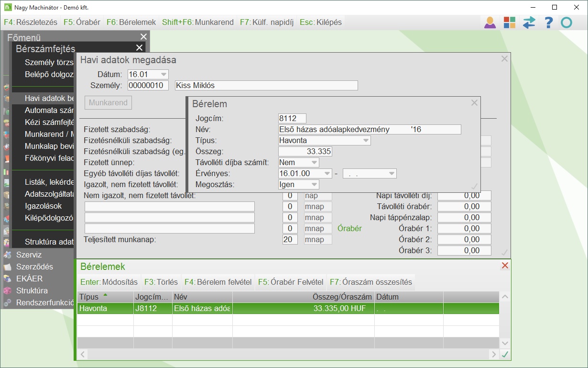Viewport: 588px width, 368px height.
Task: Choose Igazolások from the Bérszámfejtés menu
Action: tap(44, 206)
